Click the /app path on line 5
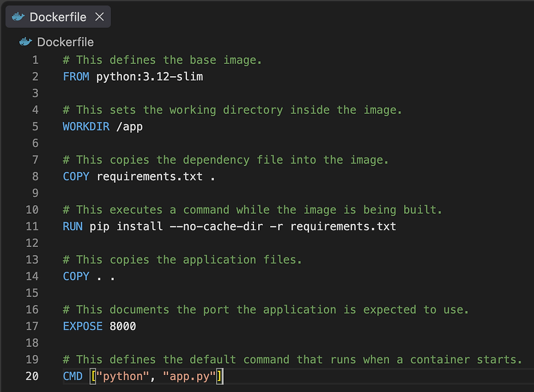 pyautogui.click(x=130, y=126)
